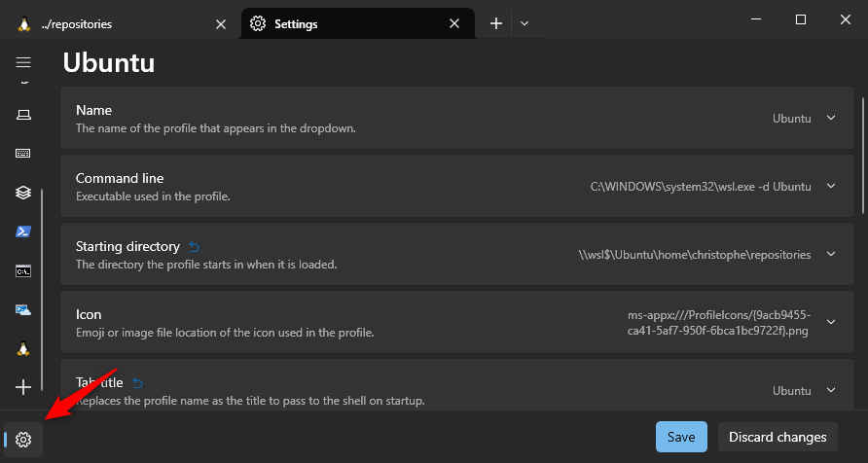Open Defaults profile layers icon
Screen dimensions: 868x463
pyautogui.click(x=23, y=193)
